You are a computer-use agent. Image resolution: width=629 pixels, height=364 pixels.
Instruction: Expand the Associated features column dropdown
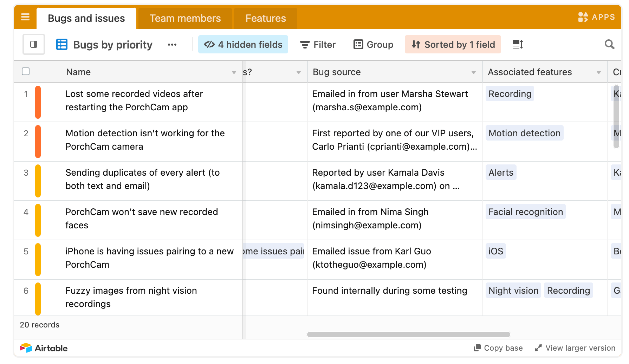pos(599,72)
